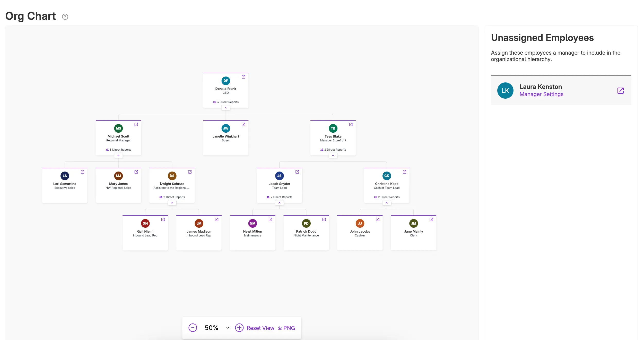Viewport: 644px width, 340px height.
Task: Collapse Dwight Schrute's direct reports
Action: 172,203
